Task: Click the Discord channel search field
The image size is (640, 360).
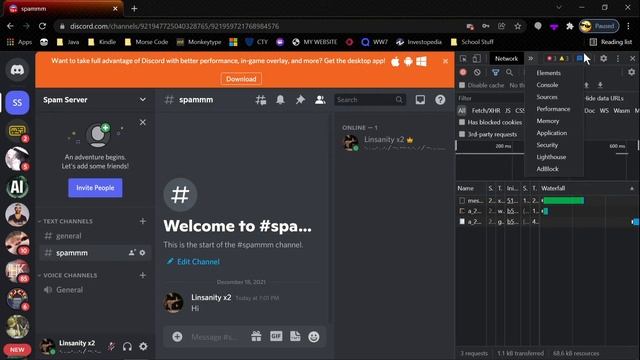Action: point(369,100)
